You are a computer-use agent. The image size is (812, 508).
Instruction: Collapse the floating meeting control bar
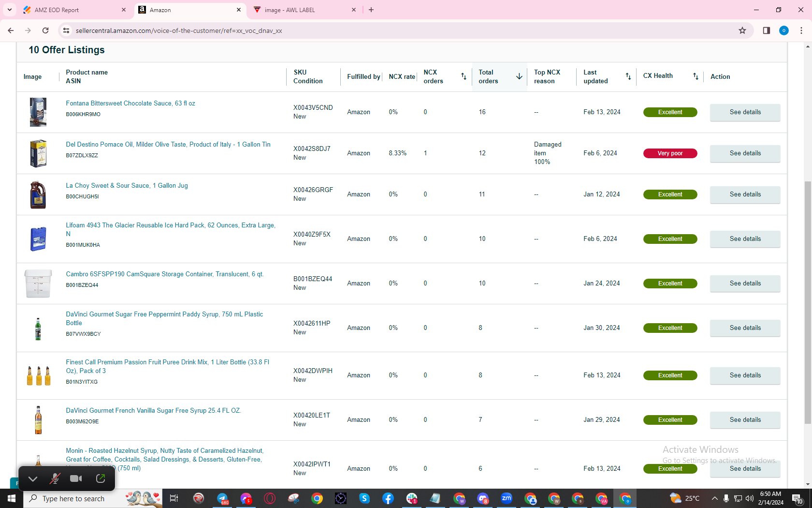[x=33, y=479]
